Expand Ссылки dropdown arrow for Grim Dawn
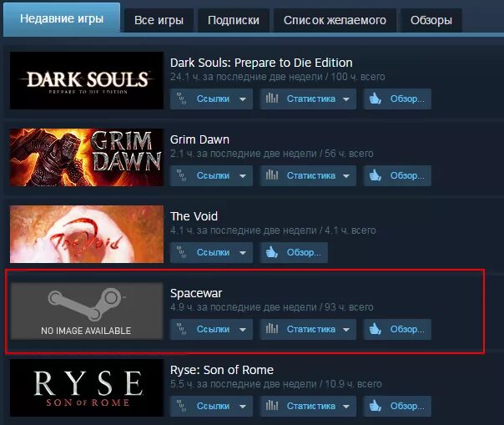504x425 pixels. 243,176
